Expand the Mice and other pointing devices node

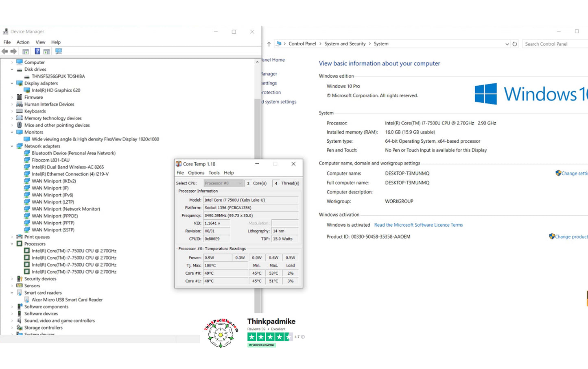12,125
